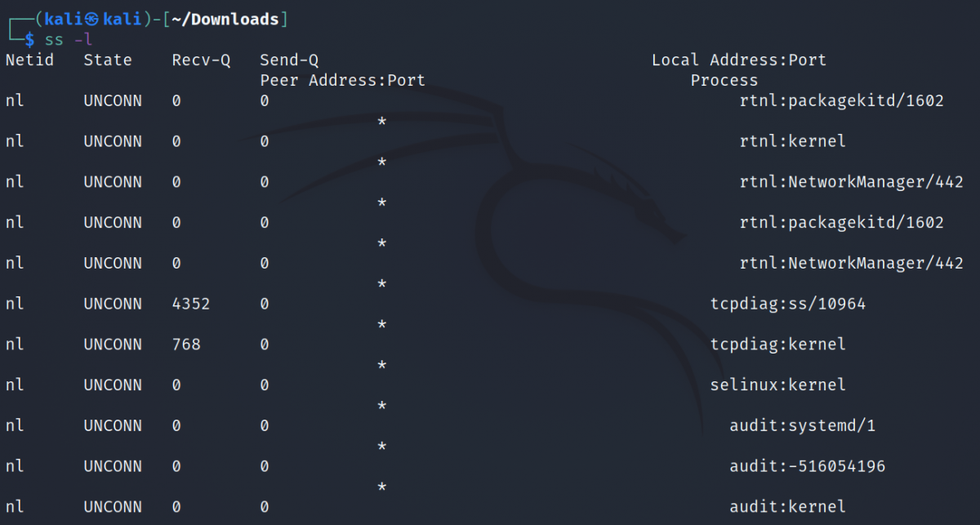Select the Process header text
This screenshot has width=980, height=525.
pos(724,80)
